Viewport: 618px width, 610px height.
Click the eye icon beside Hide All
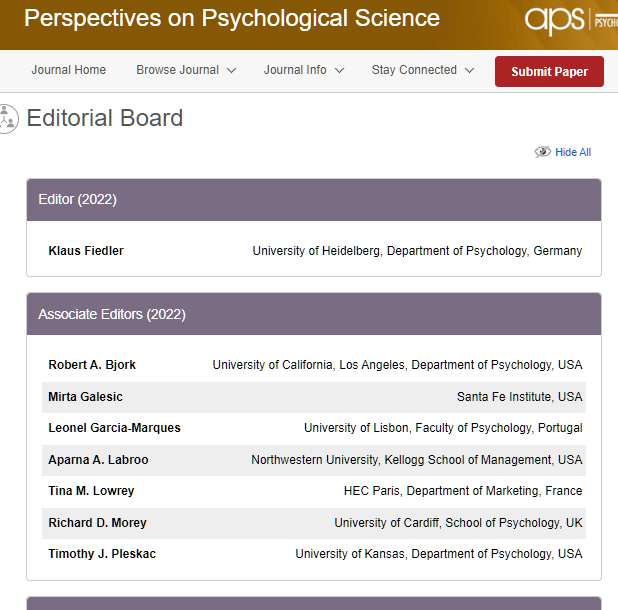pos(543,152)
